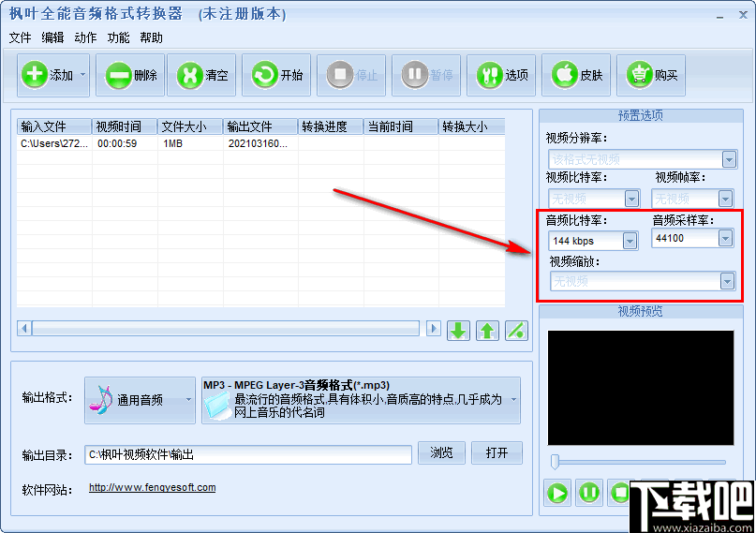
Task: Open the 通用音频 output category dropdown
Action: pyautogui.click(x=188, y=399)
